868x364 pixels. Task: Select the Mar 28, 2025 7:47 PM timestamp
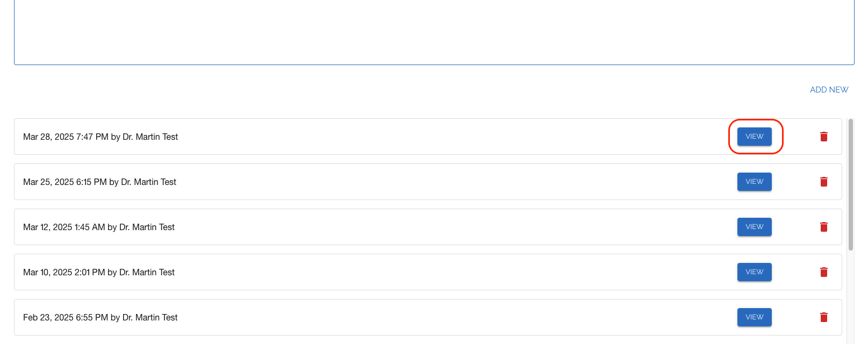coord(66,137)
